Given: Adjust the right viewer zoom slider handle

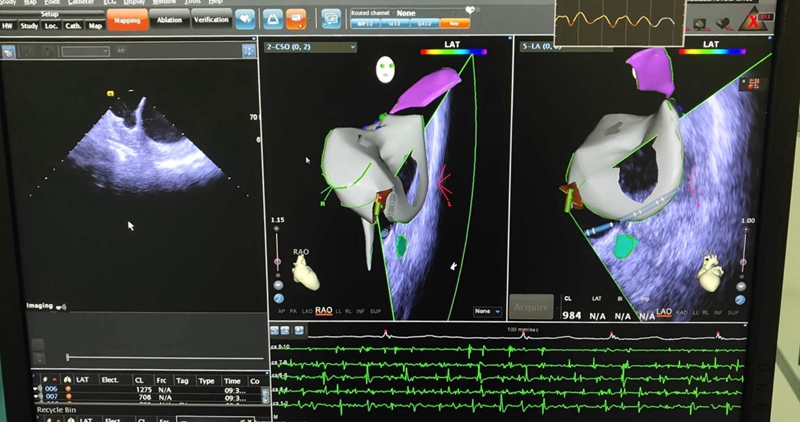Looking at the screenshot, I should pos(743,262).
